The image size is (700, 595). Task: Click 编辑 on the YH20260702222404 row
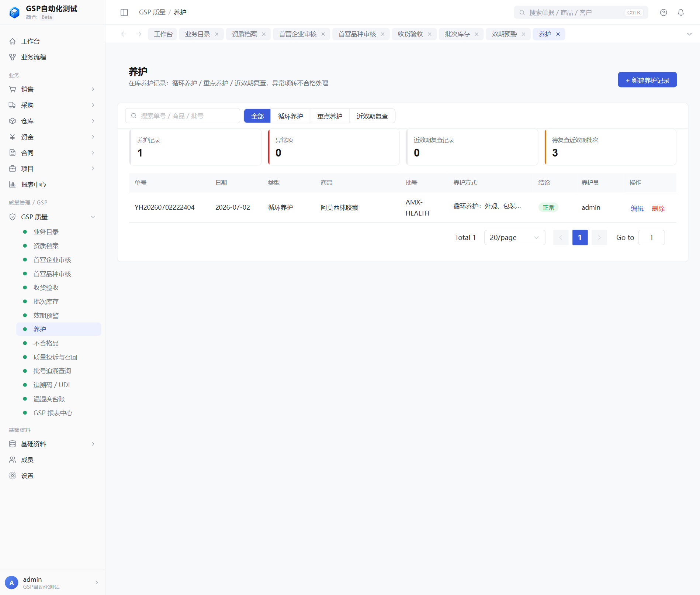tap(637, 209)
